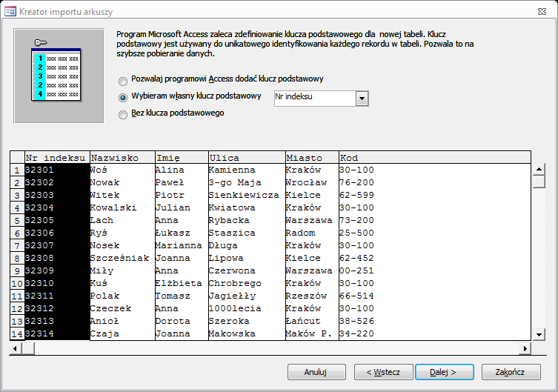Click index cell 32308
Screen dimensions: 558x392
point(57,259)
